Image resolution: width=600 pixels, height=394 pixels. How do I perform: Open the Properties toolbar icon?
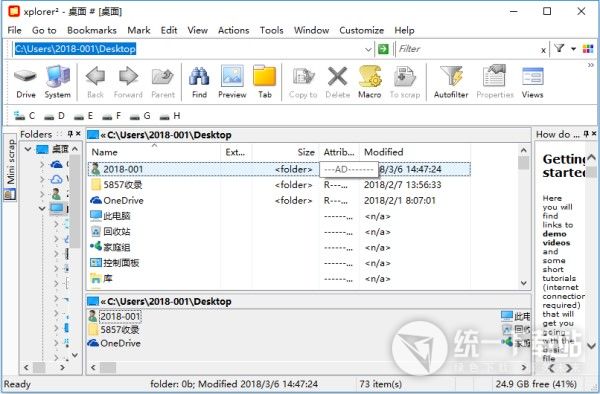tap(495, 82)
